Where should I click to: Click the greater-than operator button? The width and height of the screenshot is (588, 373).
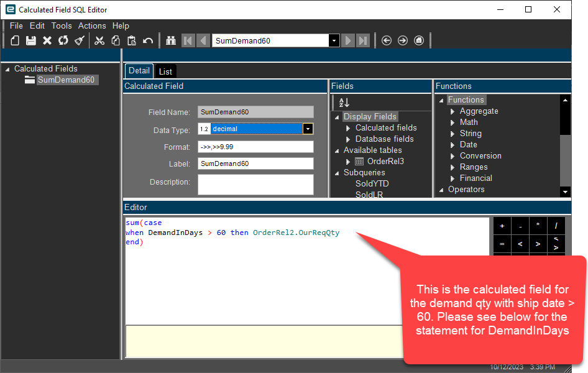tap(538, 244)
